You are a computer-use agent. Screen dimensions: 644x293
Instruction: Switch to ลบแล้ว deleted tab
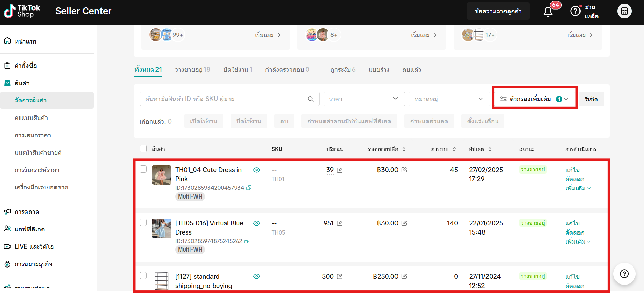[x=412, y=70]
